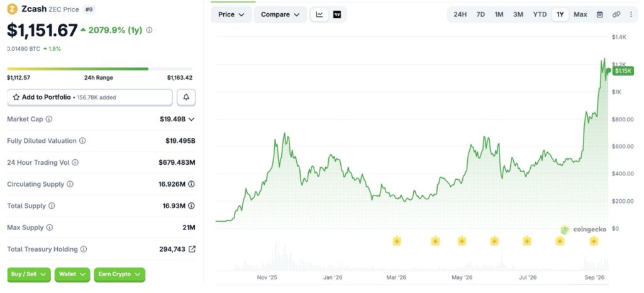This screenshot has width=644, height=293.
Task: Open the Price dropdown
Action: click(x=231, y=14)
